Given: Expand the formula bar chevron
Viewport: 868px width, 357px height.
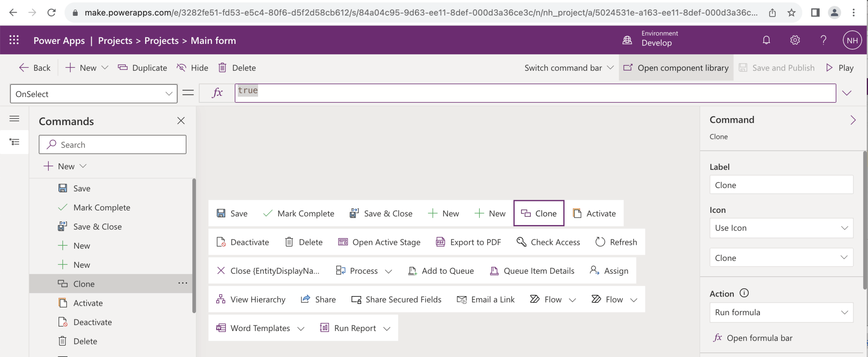Looking at the screenshot, I should 846,93.
